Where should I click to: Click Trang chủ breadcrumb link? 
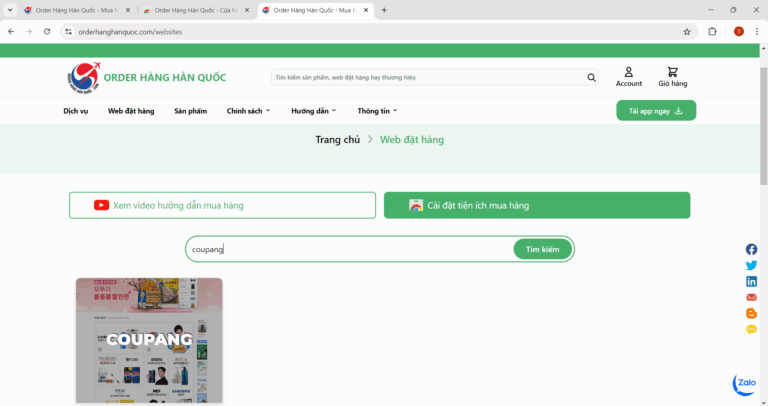[337, 140]
